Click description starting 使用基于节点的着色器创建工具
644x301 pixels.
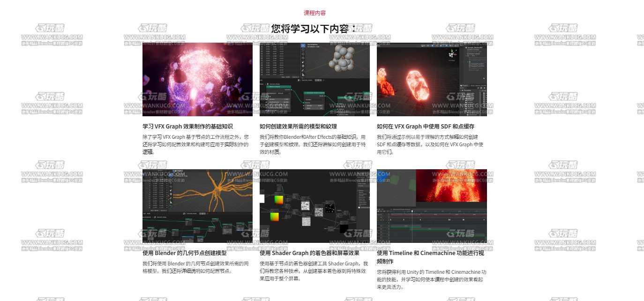pos(314,271)
